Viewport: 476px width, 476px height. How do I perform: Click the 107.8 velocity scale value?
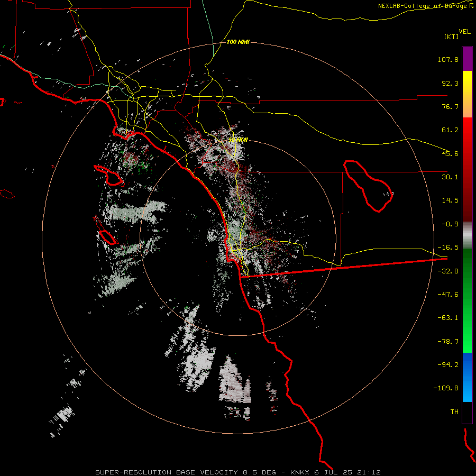[448, 59]
